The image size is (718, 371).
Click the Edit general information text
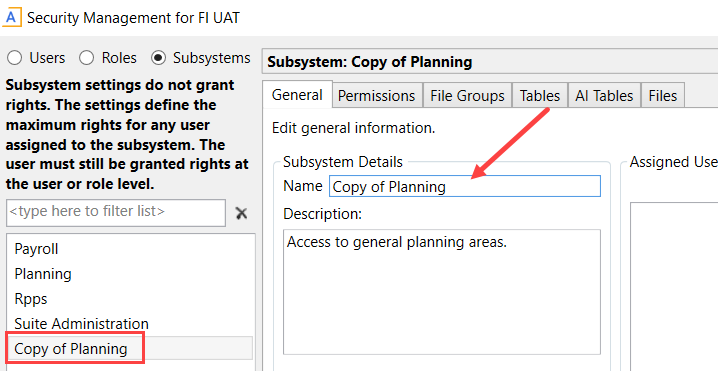pyautogui.click(x=354, y=128)
